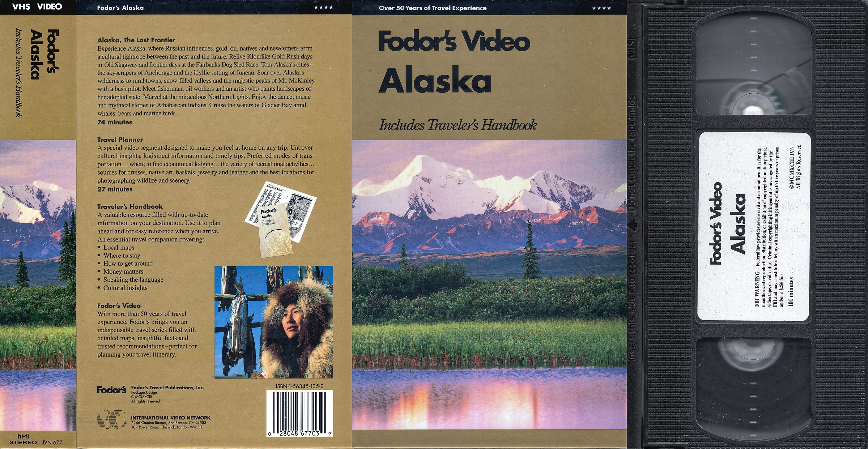Click the Fodor's logo beside the publisher credit
This screenshot has width=868, height=449.
click(112, 390)
